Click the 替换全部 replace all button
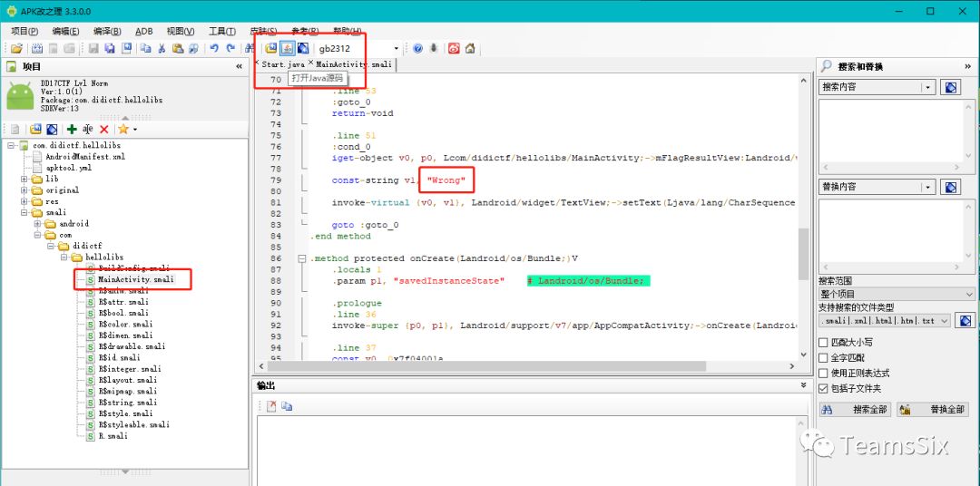 pos(933,410)
